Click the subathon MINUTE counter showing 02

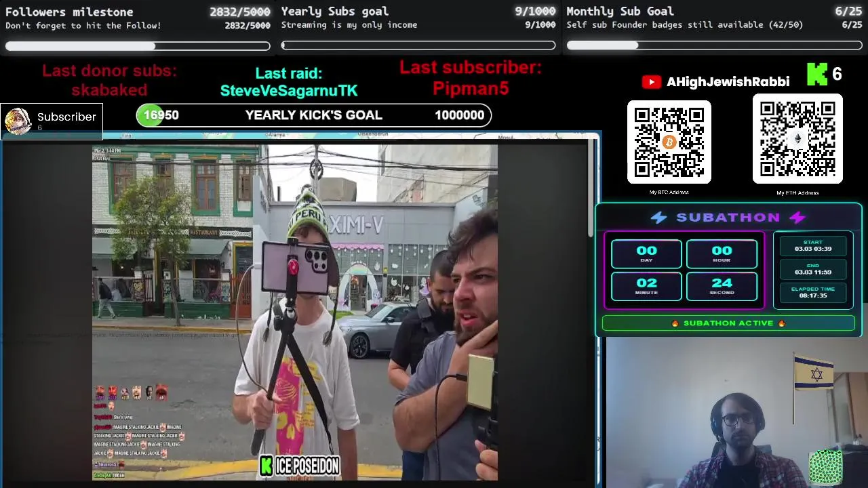[x=646, y=286]
